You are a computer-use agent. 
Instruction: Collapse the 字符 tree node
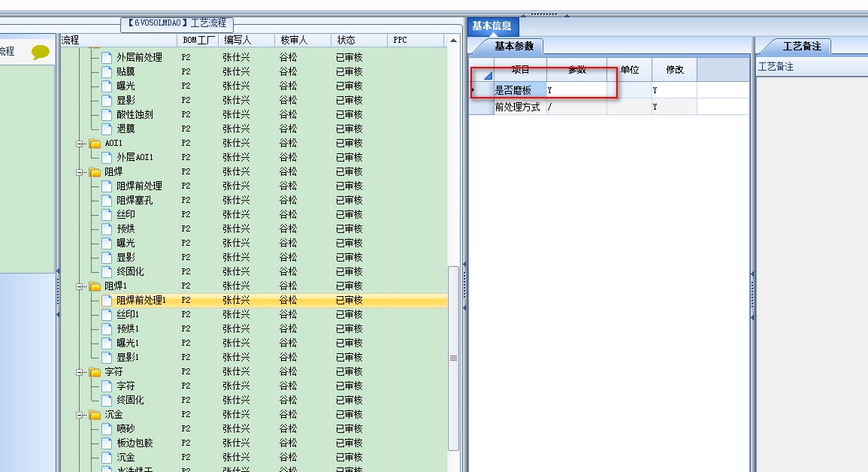coord(80,372)
